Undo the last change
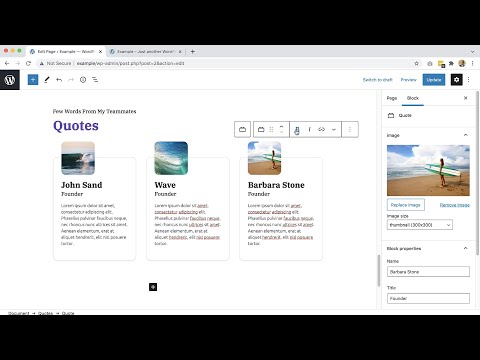Image resolution: width=480 pixels, height=360 pixels. [59, 80]
